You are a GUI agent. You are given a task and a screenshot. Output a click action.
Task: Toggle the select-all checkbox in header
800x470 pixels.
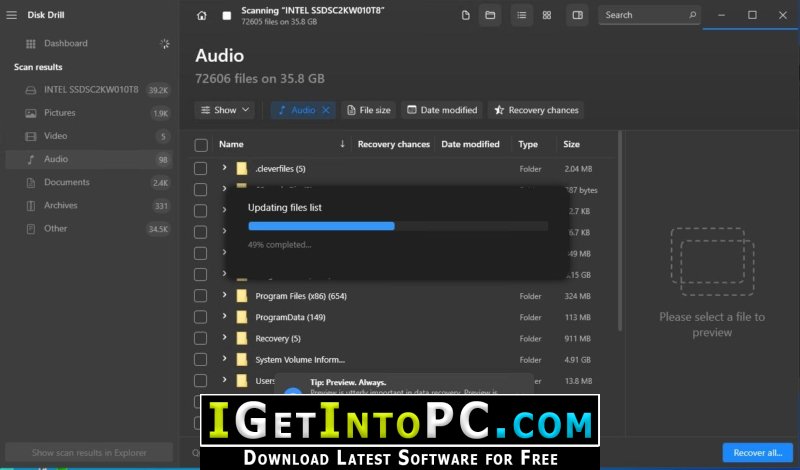click(x=201, y=145)
